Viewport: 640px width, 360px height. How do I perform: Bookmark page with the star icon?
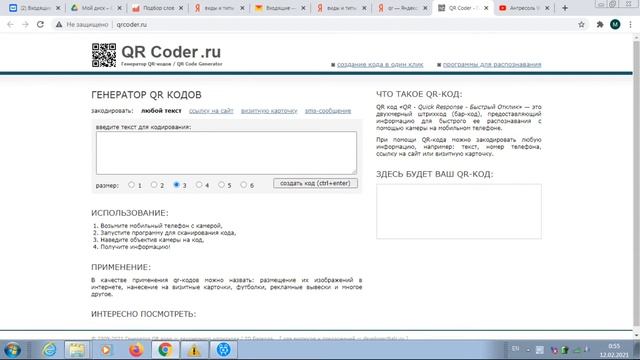coord(581,24)
